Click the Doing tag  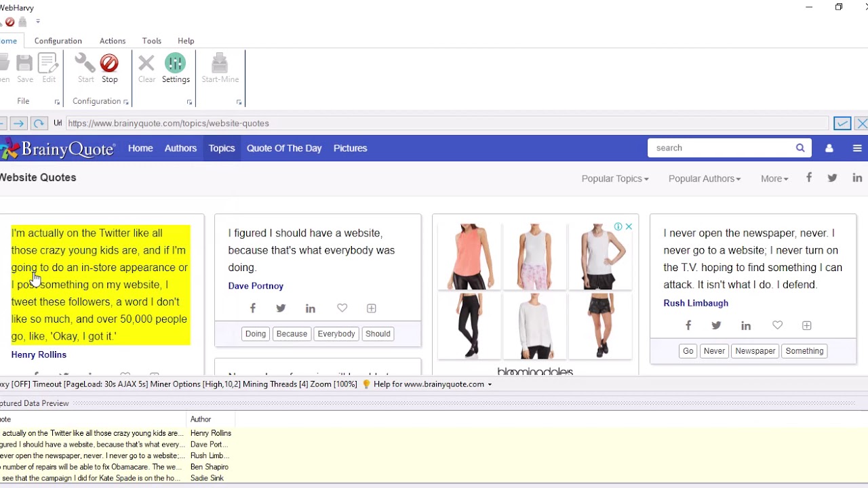[256, 334]
